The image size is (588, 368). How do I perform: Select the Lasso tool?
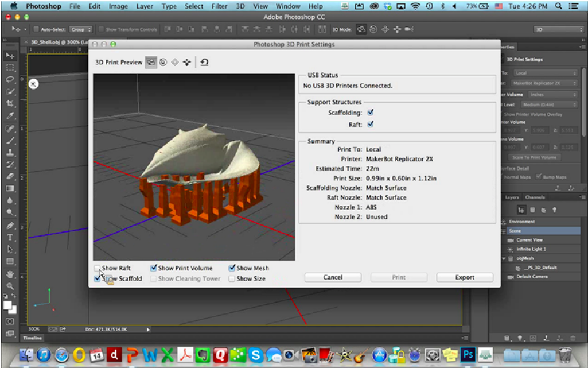click(10, 80)
